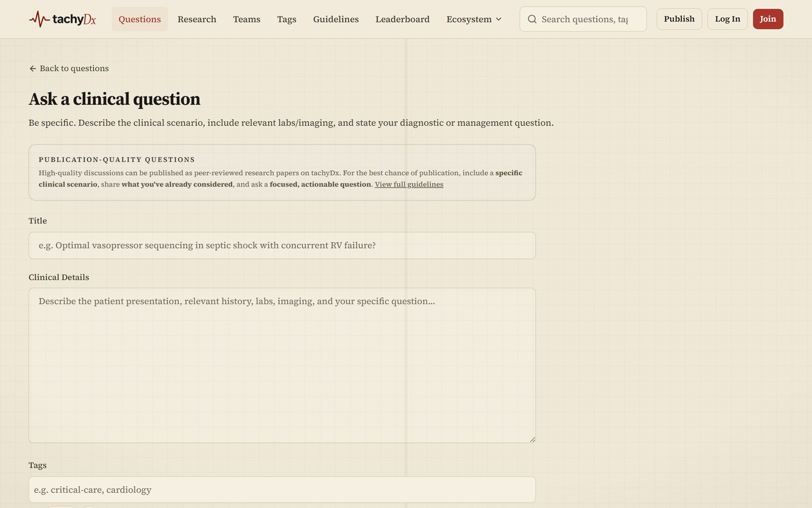Follow the Back to questions link
Image resolution: width=812 pixels, height=508 pixels.
tap(69, 69)
